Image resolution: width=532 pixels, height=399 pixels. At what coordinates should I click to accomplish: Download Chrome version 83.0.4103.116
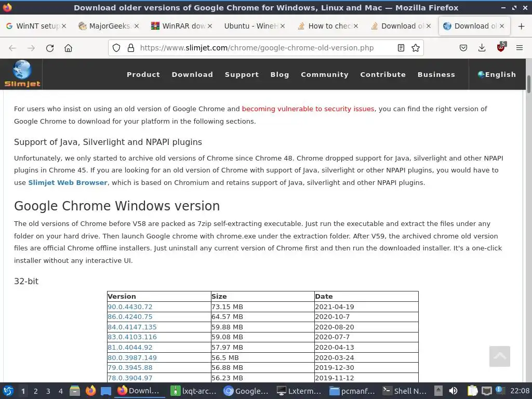132,337
